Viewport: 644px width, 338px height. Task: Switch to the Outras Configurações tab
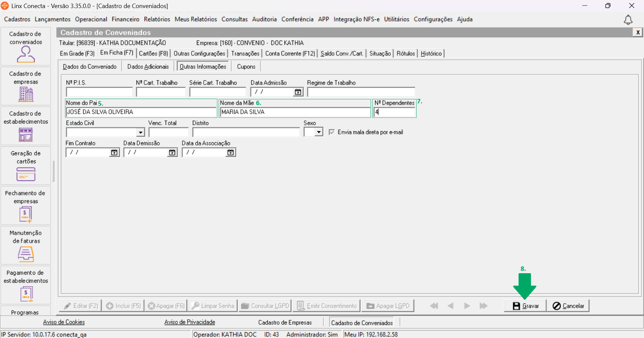(x=200, y=54)
